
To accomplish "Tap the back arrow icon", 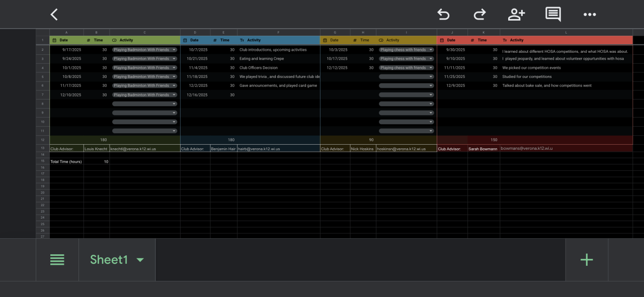I will point(54,15).
